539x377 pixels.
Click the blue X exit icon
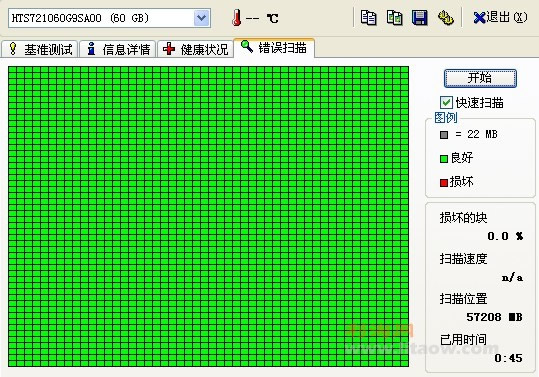pyautogui.click(x=479, y=18)
